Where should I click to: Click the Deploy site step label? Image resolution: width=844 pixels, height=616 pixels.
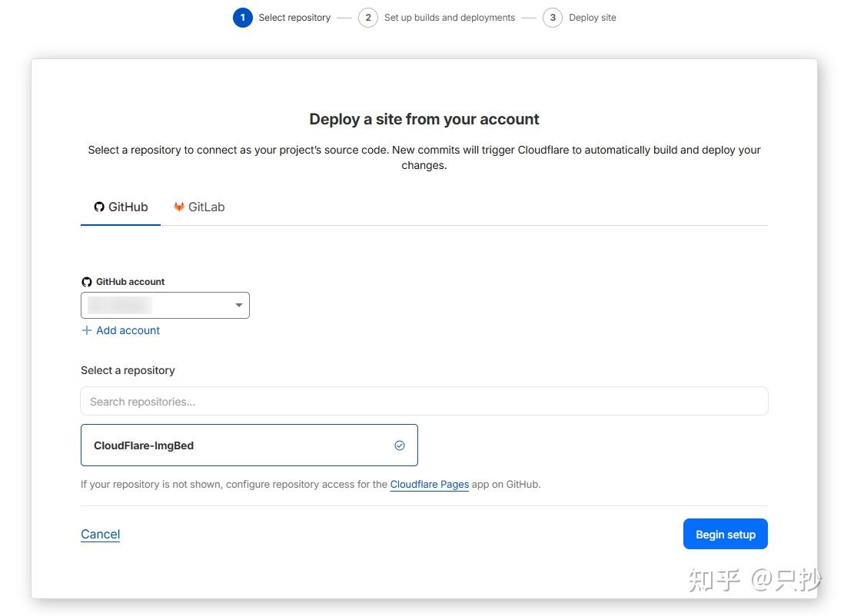pos(593,18)
